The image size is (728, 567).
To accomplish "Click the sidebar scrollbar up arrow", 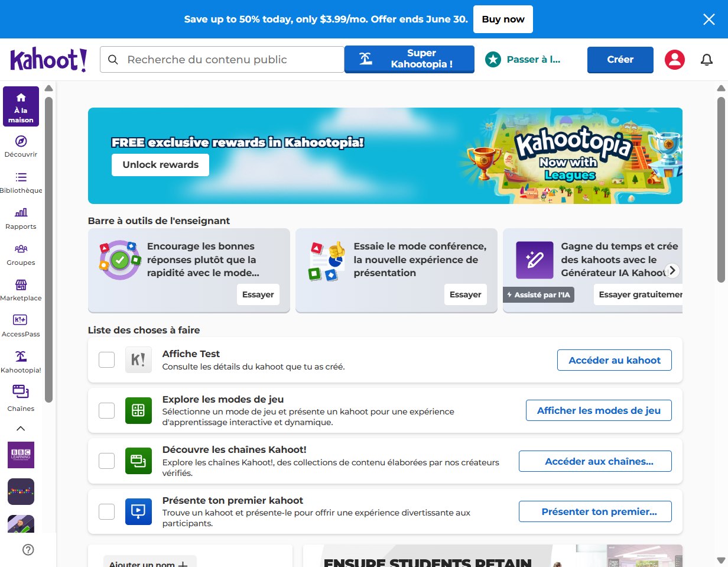I will tap(49, 89).
